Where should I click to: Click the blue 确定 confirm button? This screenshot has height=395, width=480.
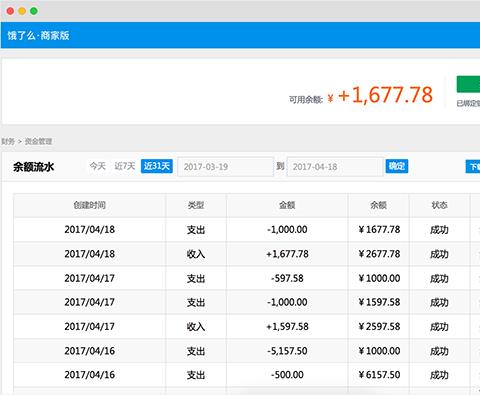tap(397, 166)
